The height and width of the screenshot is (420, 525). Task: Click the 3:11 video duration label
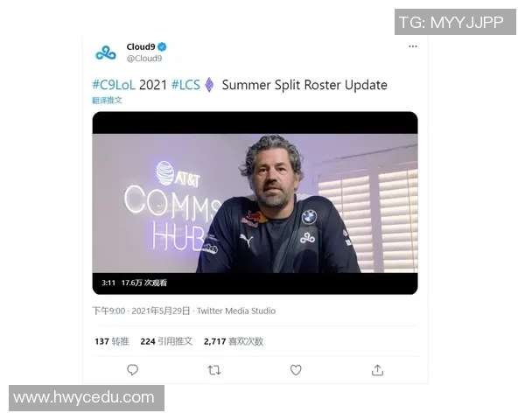108,283
